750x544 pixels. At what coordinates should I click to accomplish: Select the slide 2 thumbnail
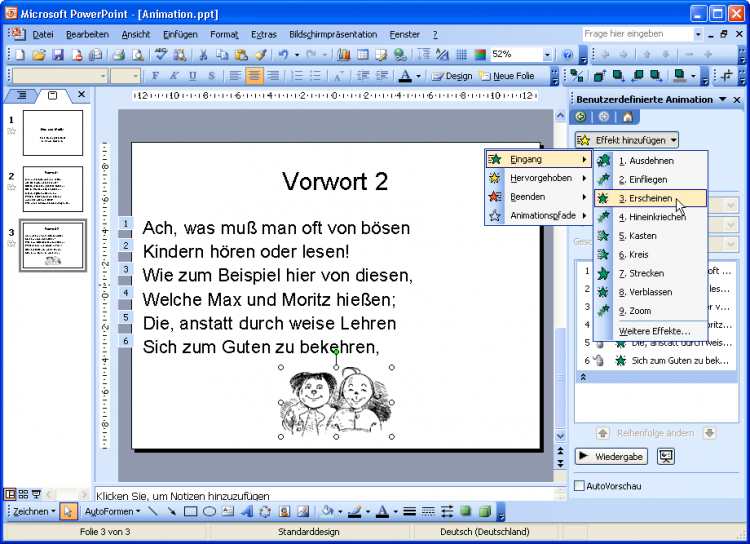52,189
